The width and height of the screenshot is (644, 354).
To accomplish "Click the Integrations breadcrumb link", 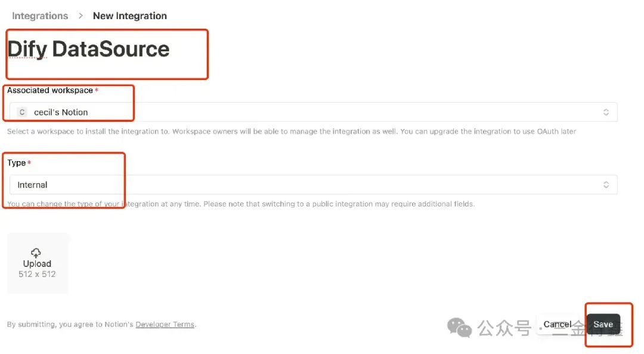I will point(40,16).
